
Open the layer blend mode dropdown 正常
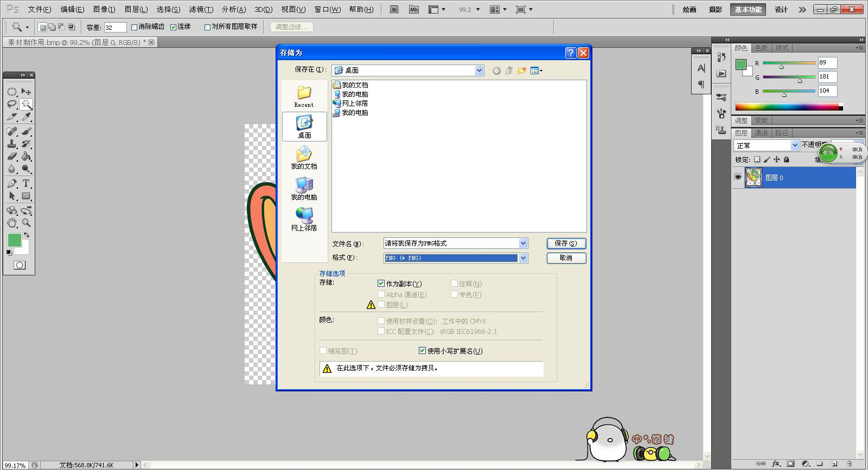pyautogui.click(x=767, y=145)
